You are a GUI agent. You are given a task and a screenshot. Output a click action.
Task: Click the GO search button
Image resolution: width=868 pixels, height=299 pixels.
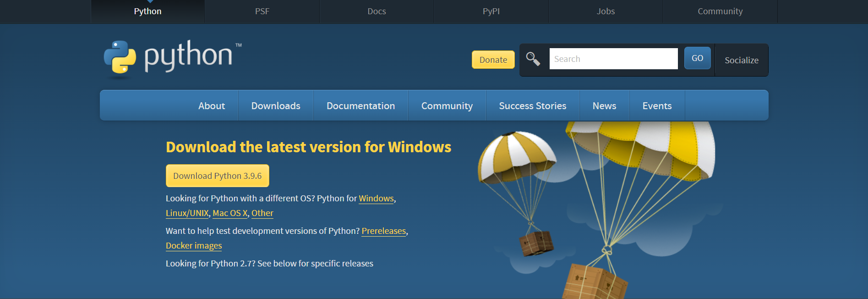697,58
